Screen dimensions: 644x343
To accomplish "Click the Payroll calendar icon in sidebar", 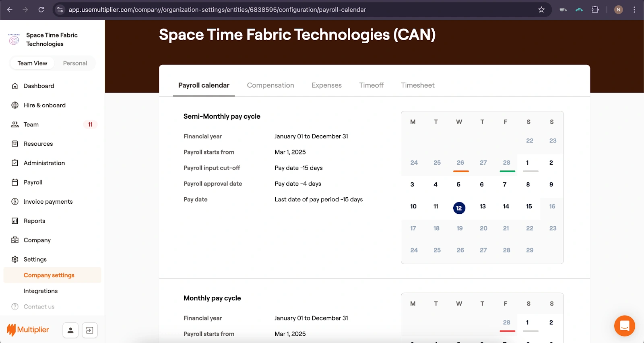I will point(15,182).
